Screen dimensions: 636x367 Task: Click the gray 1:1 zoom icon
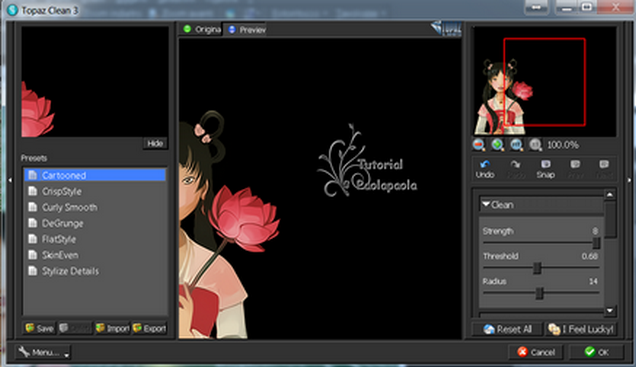coord(535,145)
